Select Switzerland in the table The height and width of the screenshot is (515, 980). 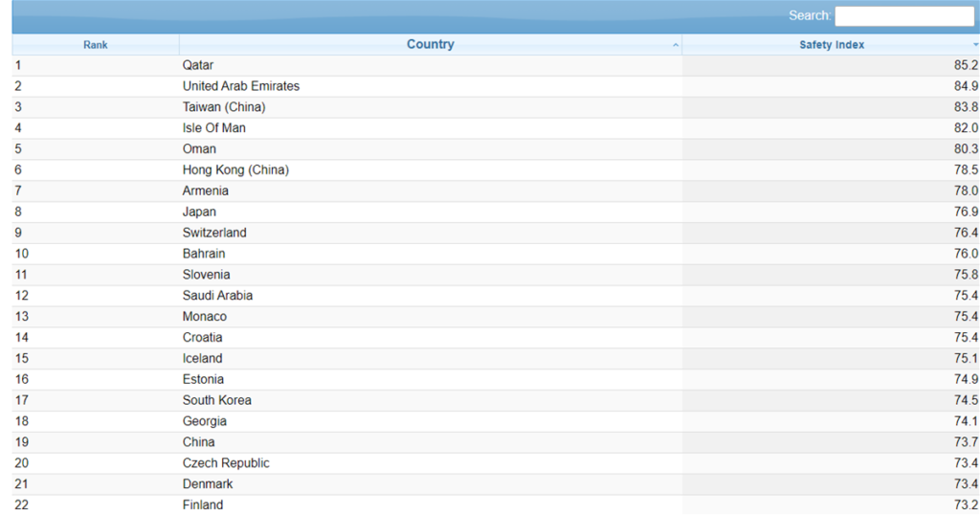[x=214, y=233]
